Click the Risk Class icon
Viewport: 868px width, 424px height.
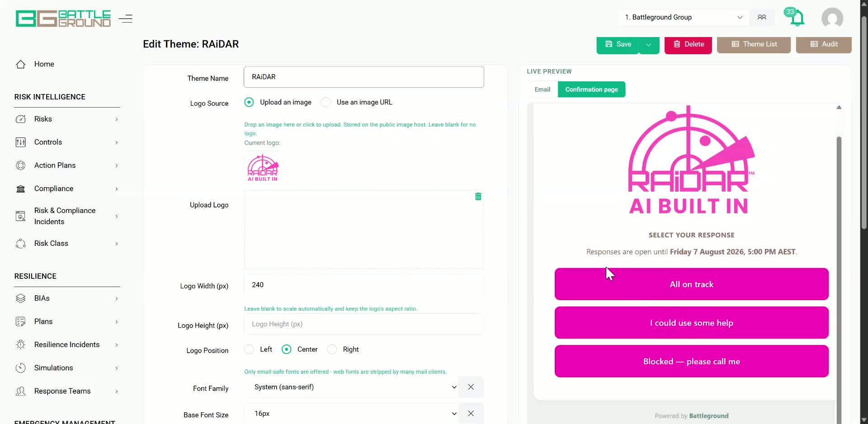pos(21,244)
